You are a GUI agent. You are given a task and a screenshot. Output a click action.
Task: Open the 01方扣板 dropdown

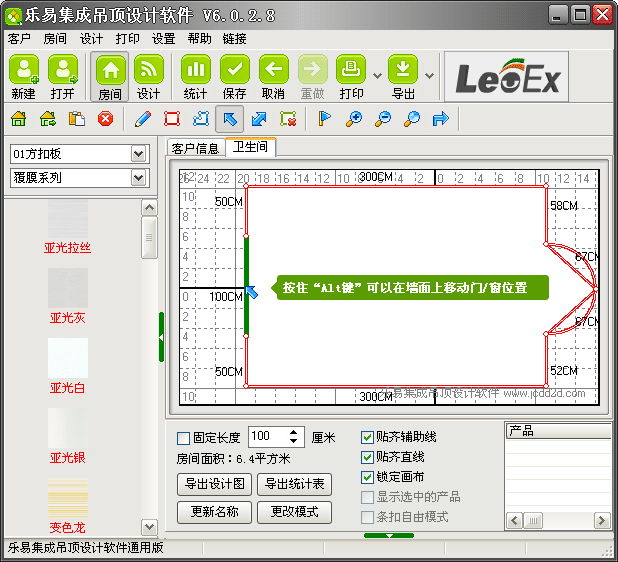pyautogui.click(x=139, y=154)
